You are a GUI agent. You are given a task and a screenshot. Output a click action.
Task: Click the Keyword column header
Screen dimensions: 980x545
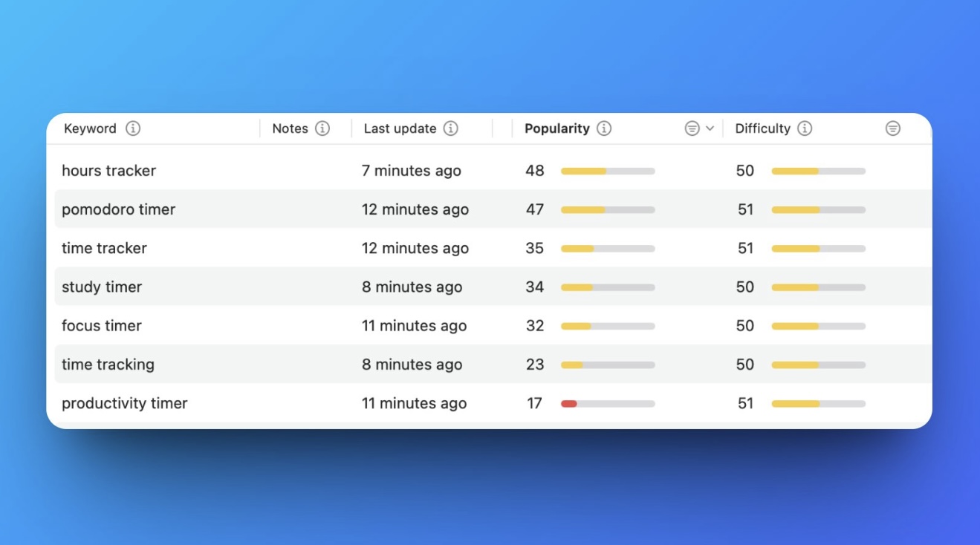point(90,128)
